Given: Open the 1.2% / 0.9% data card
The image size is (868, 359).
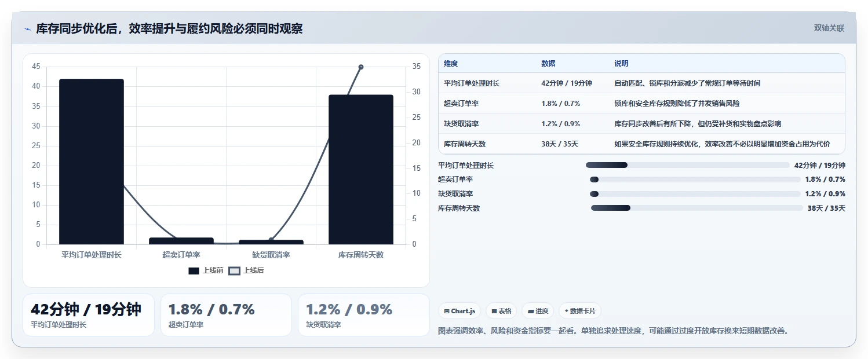Looking at the screenshot, I should click(364, 315).
